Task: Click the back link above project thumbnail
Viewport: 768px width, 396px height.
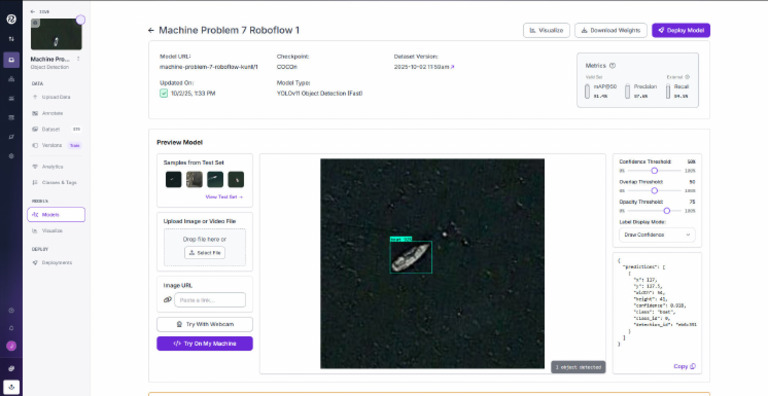Action: point(40,12)
